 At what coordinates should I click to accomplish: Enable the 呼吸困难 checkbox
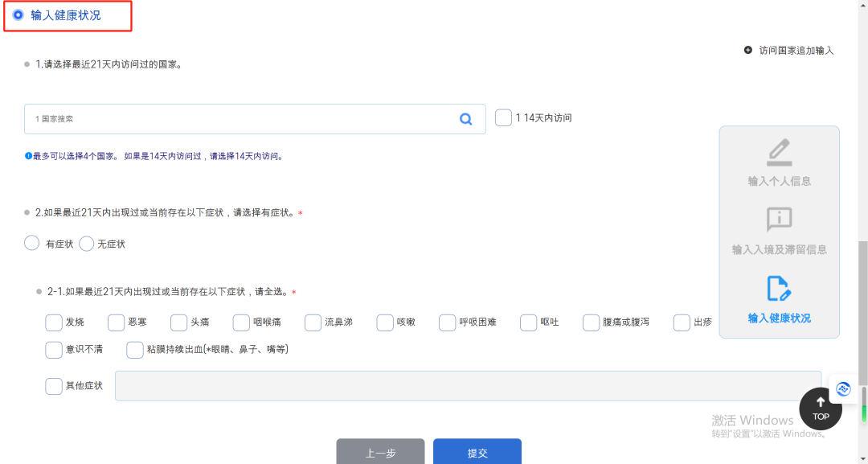(x=448, y=322)
